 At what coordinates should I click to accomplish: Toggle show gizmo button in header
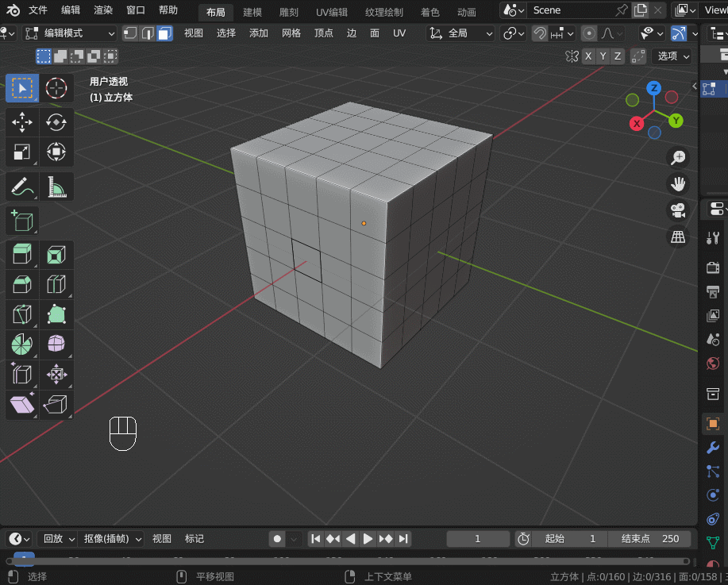point(679,33)
